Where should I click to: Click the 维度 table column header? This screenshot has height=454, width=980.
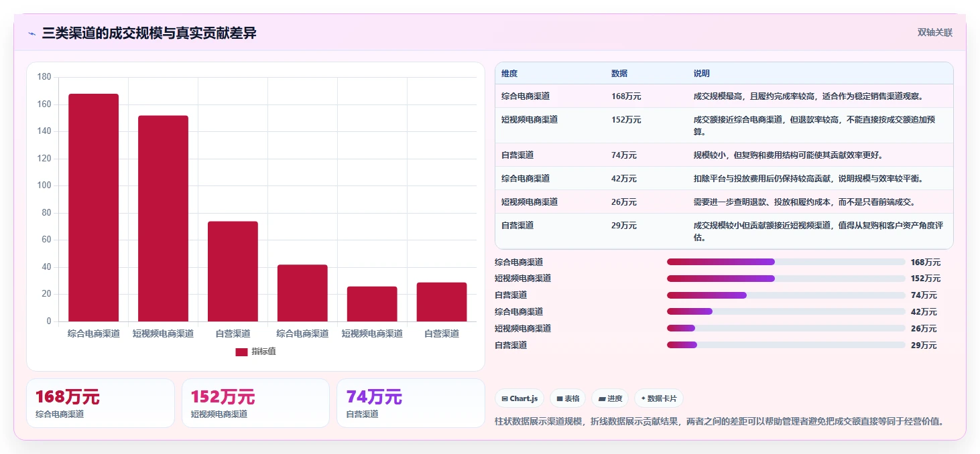coord(509,74)
